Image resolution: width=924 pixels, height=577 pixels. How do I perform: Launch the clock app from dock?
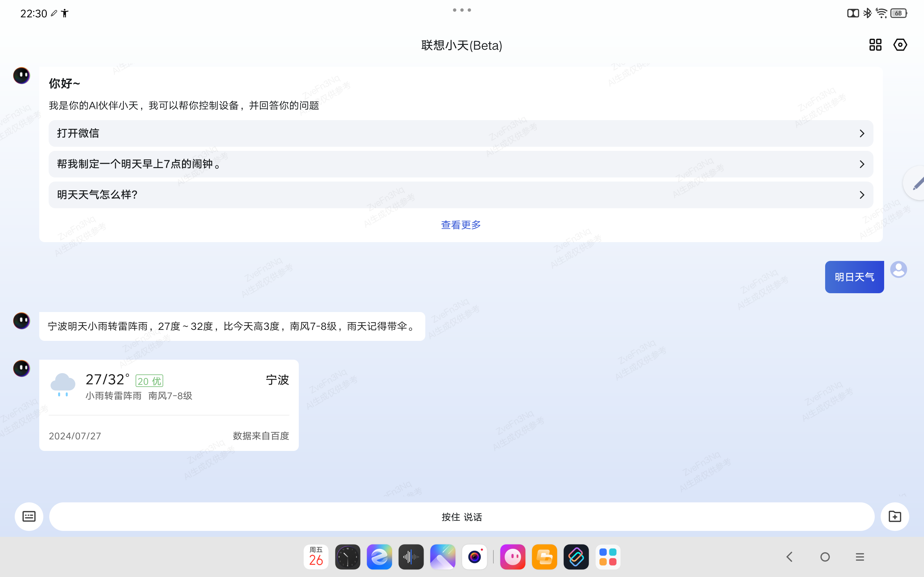coord(347,557)
